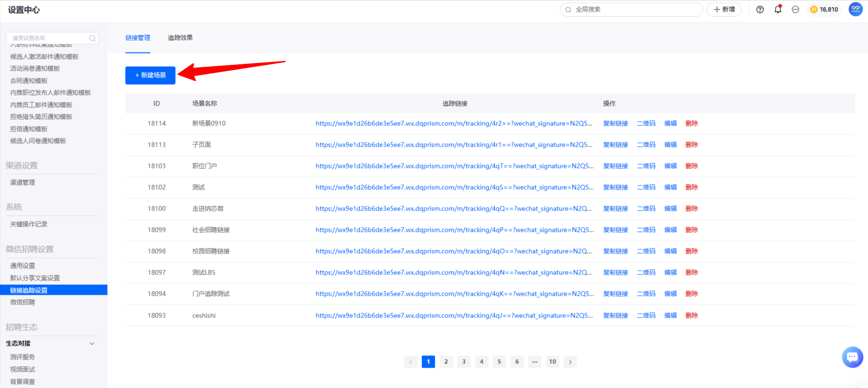Open 链接追踪设置 in the sidebar
Screen dimensions: 868x388
(53, 290)
